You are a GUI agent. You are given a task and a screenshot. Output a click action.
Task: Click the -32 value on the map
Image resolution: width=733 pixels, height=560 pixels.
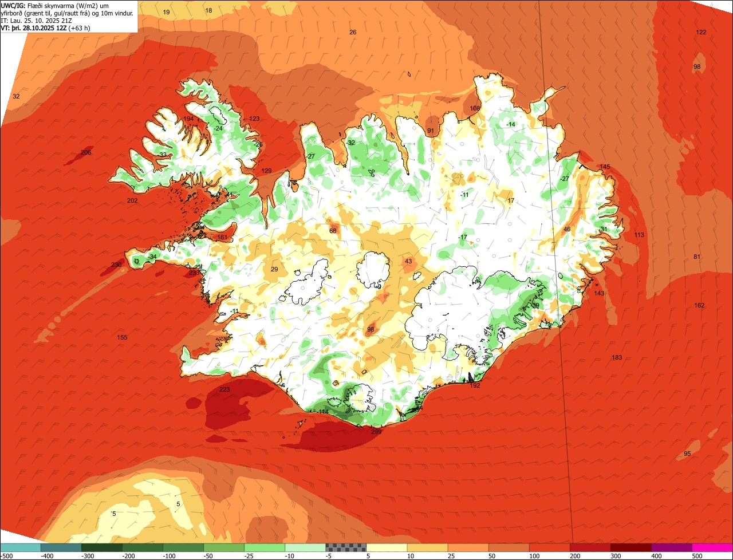350,143
